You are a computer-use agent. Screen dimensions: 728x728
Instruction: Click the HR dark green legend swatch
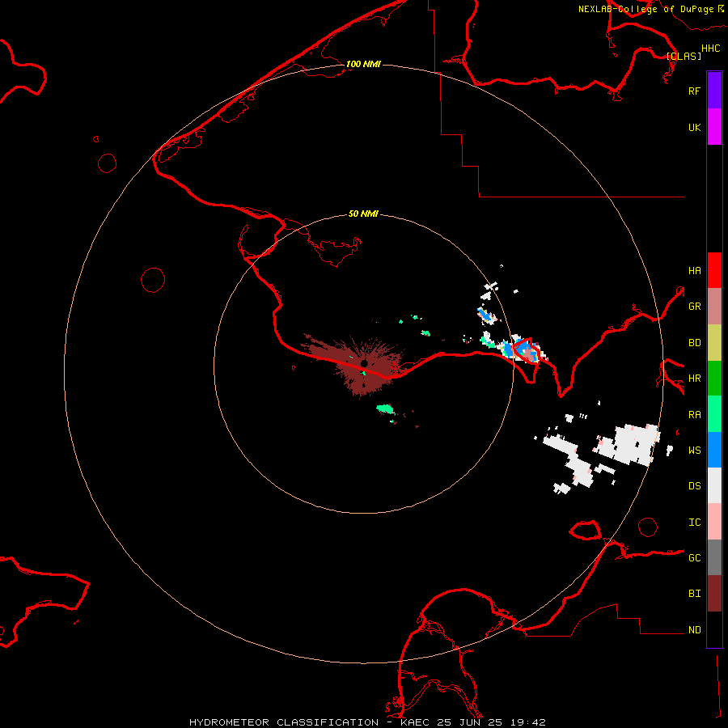coord(714,379)
